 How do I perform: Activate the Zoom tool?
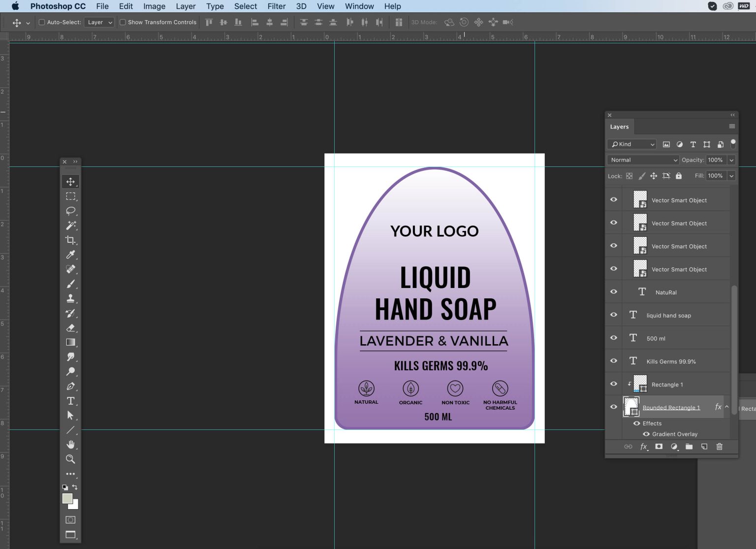click(x=70, y=459)
